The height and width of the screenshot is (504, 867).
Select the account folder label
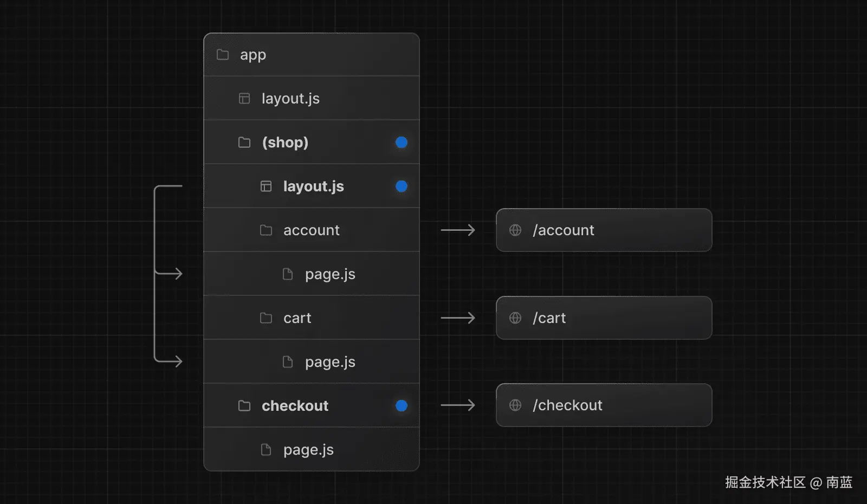[311, 230]
